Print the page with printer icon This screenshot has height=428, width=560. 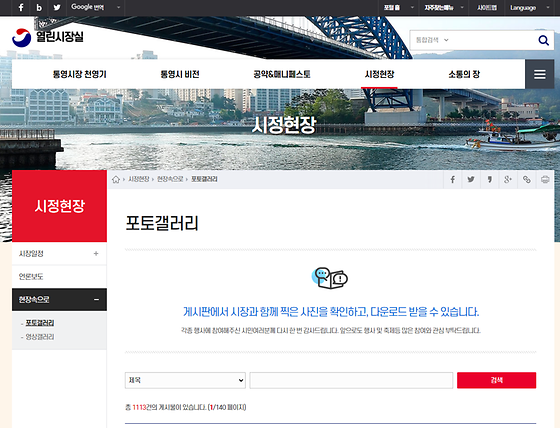click(x=545, y=179)
